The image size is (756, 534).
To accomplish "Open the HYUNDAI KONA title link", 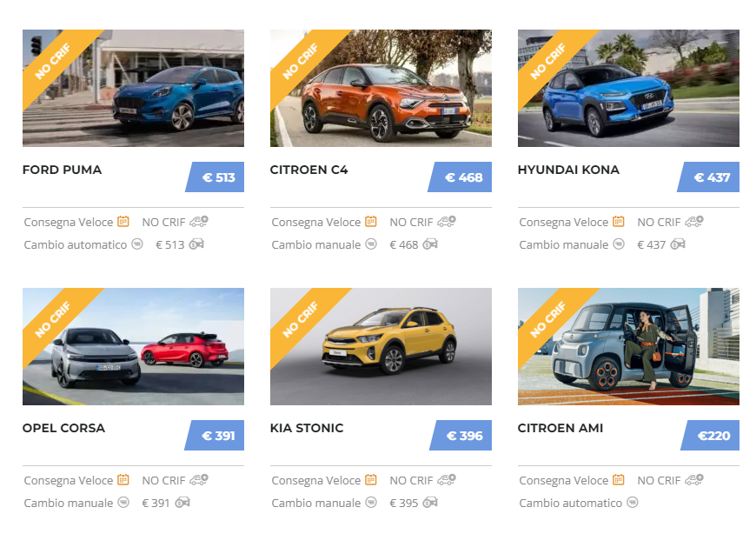I will click(568, 170).
